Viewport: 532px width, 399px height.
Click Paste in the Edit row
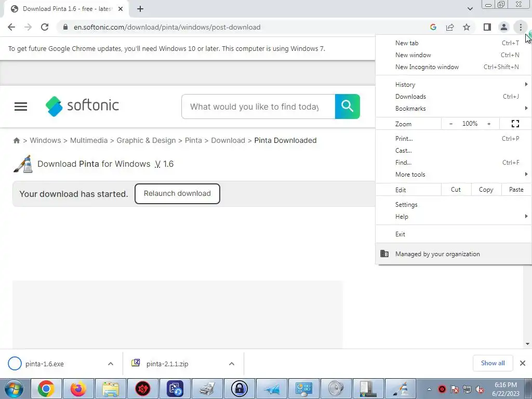pyautogui.click(x=516, y=190)
